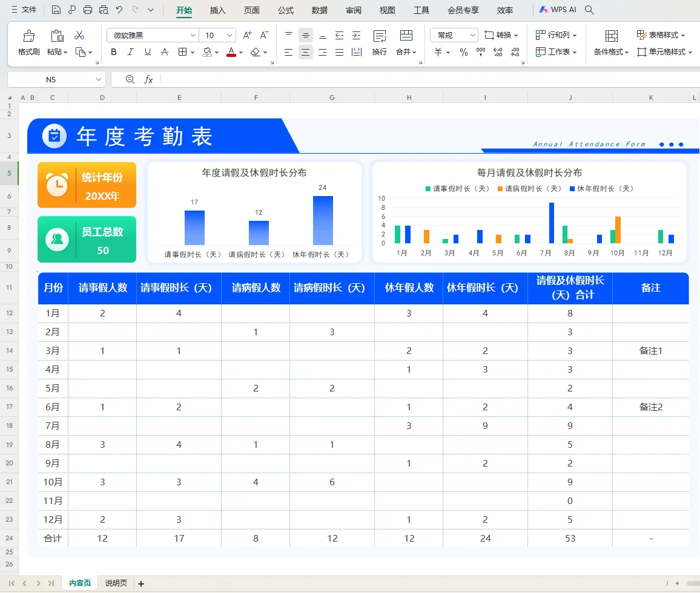Toggle middle vertical alignment

tap(305, 35)
